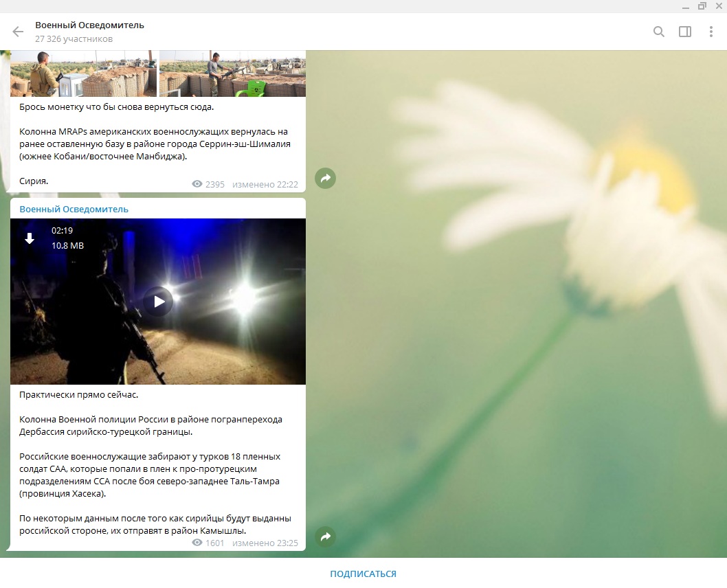
Task: Open the left soldier photo thumbnail
Action: [x=83, y=73]
